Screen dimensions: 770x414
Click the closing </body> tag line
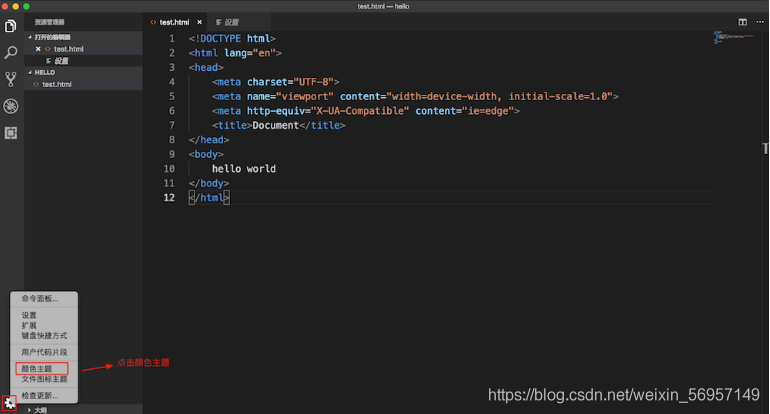pos(209,183)
